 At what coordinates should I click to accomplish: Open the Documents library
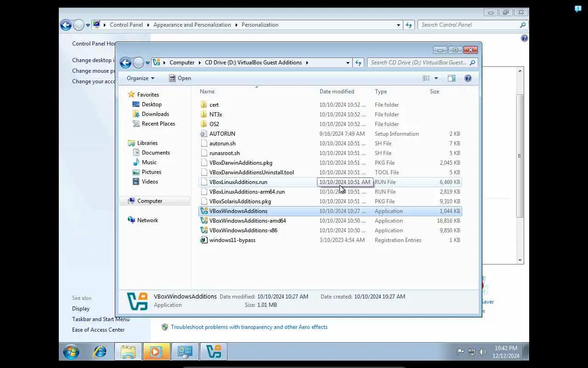156,153
